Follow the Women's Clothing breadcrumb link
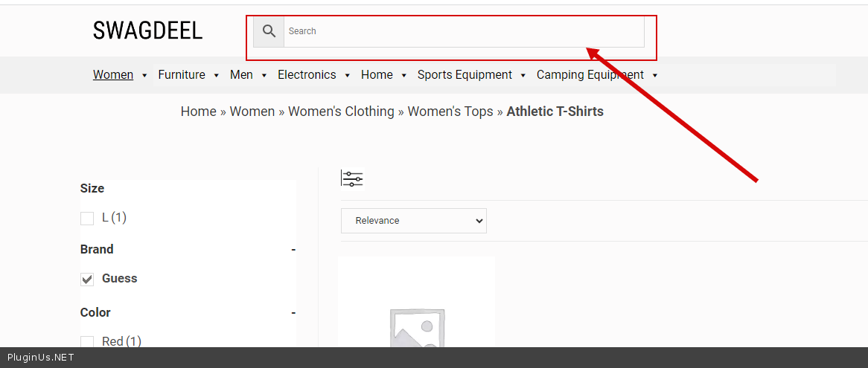The width and height of the screenshot is (868, 368). (x=341, y=112)
